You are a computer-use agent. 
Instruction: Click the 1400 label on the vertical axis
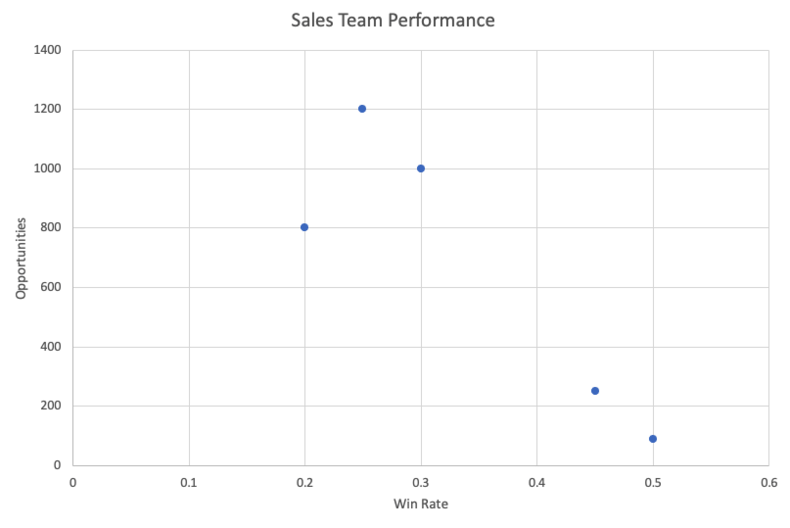coord(46,50)
